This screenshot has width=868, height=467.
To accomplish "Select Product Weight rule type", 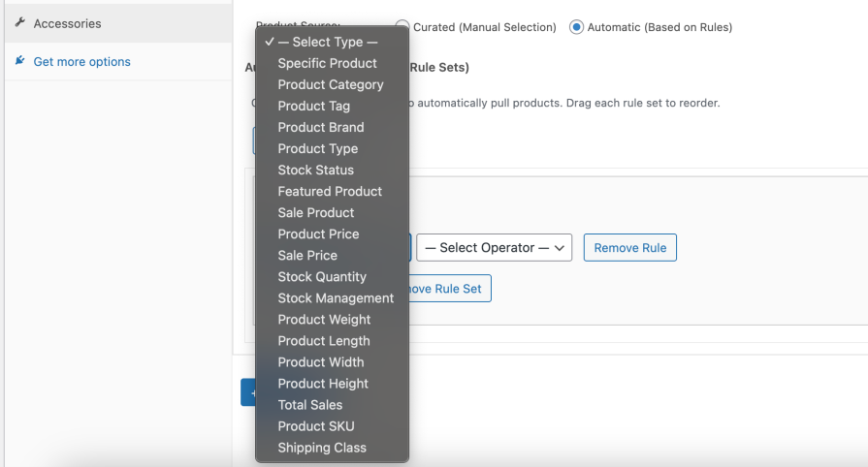I will click(x=324, y=319).
